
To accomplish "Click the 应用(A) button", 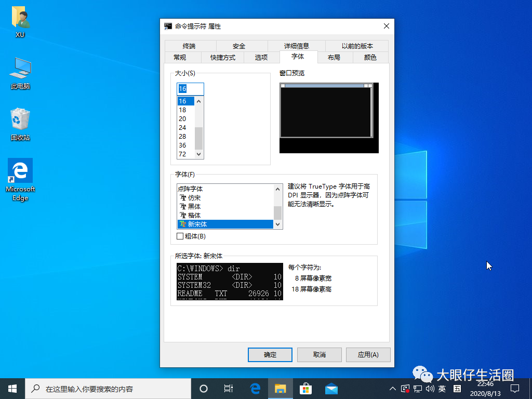I will (368, 354).
